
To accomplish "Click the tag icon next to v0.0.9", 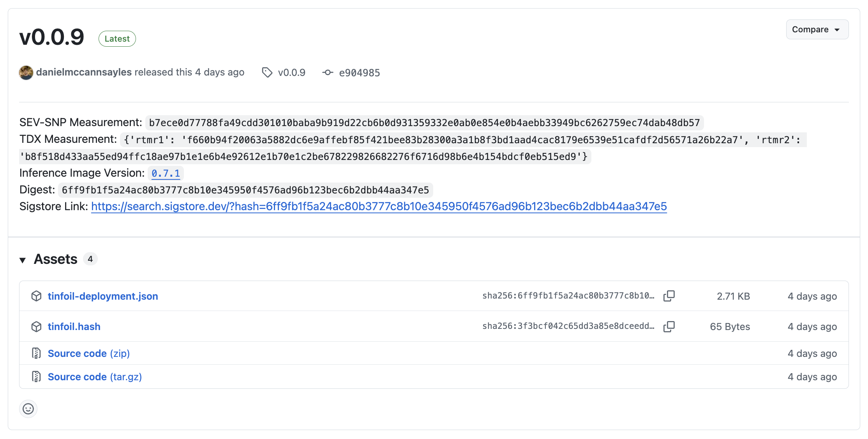I will point(267,72).
